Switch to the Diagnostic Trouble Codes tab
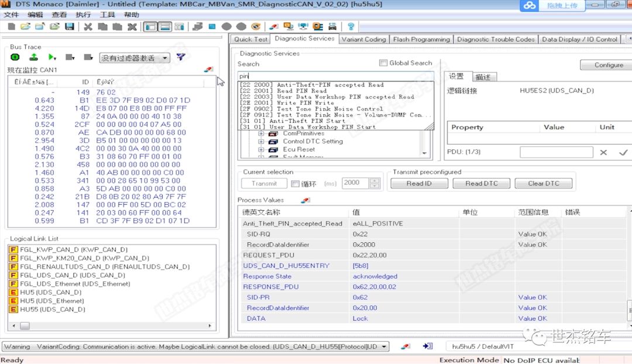The height and width of the screenshot is (364, 632). point(496,39)
